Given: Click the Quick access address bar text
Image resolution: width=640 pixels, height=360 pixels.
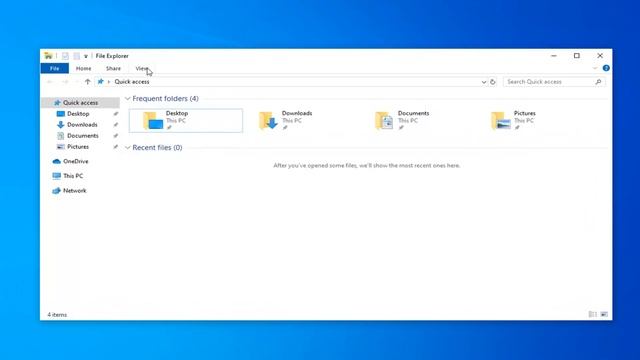Looking at the screenshot, I should [132, 82].
